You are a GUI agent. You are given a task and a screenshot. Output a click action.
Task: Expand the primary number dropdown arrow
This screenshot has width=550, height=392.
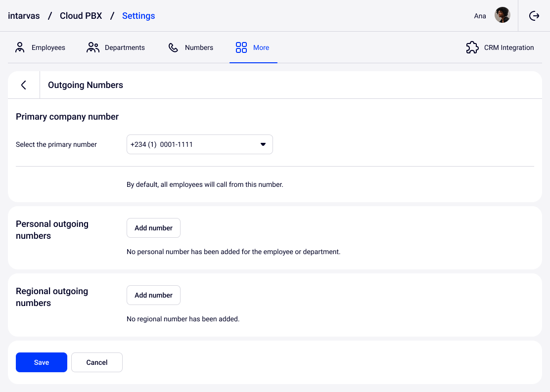click(263, 144)
